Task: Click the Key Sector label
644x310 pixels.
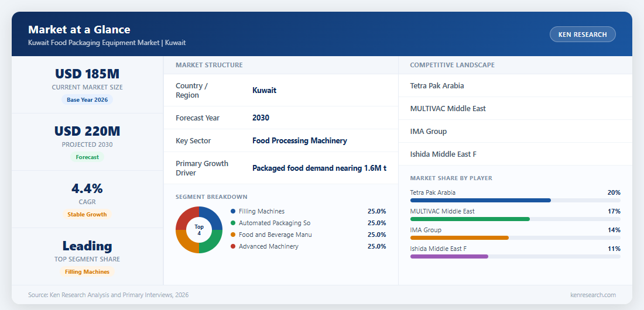Action: coord(193,141)
